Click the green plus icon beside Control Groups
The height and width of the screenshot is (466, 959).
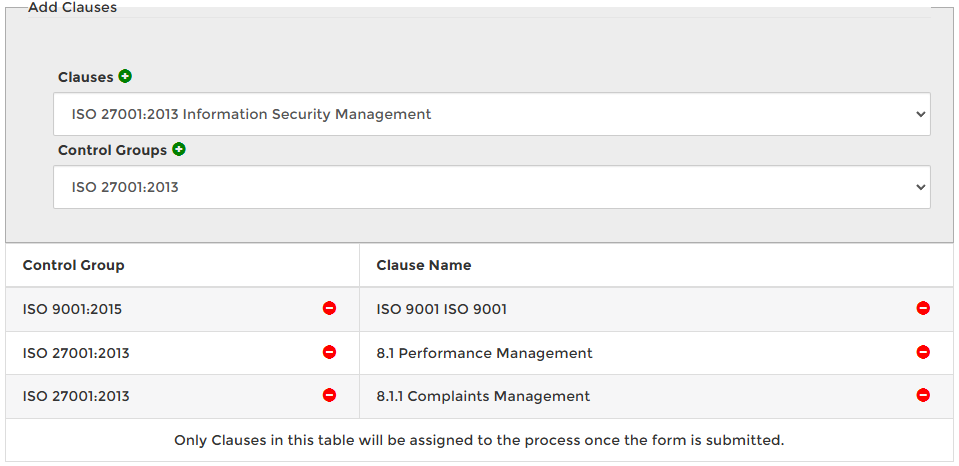click(x=179, y=149)
